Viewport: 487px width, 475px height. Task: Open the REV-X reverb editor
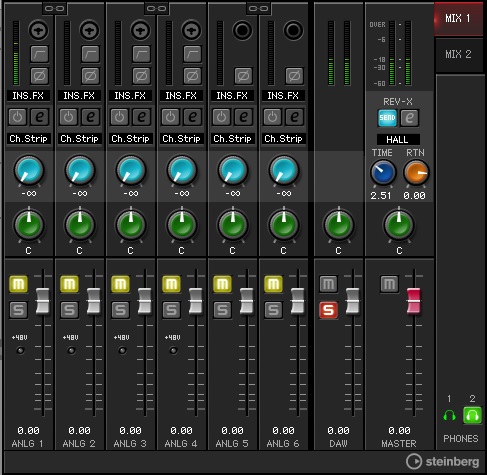(409, 118)
